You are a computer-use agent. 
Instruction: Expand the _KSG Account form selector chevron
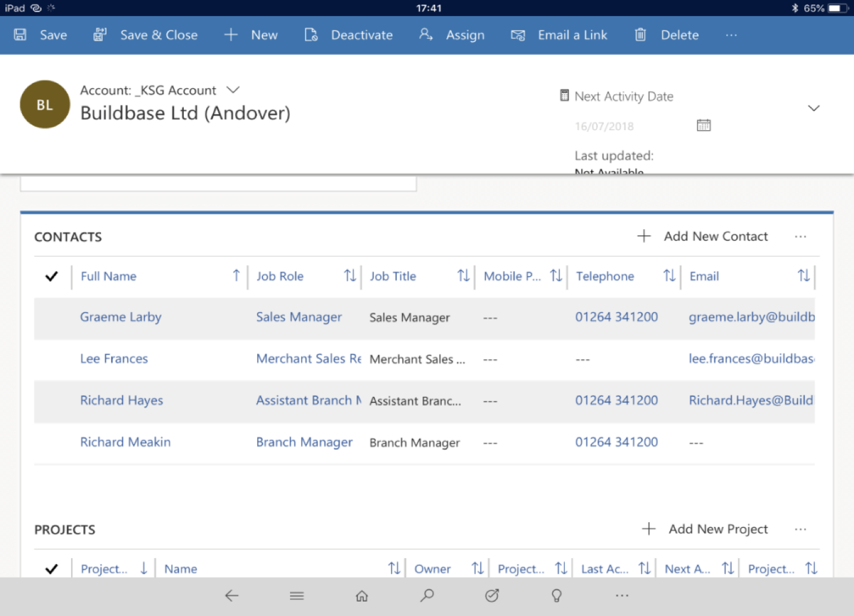tap(233, 90)
